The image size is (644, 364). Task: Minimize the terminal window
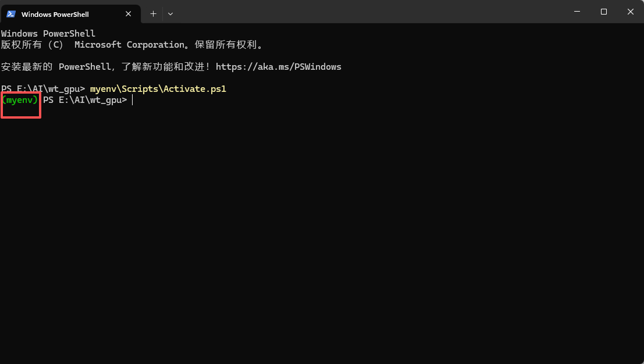click(x=577, y=12)
